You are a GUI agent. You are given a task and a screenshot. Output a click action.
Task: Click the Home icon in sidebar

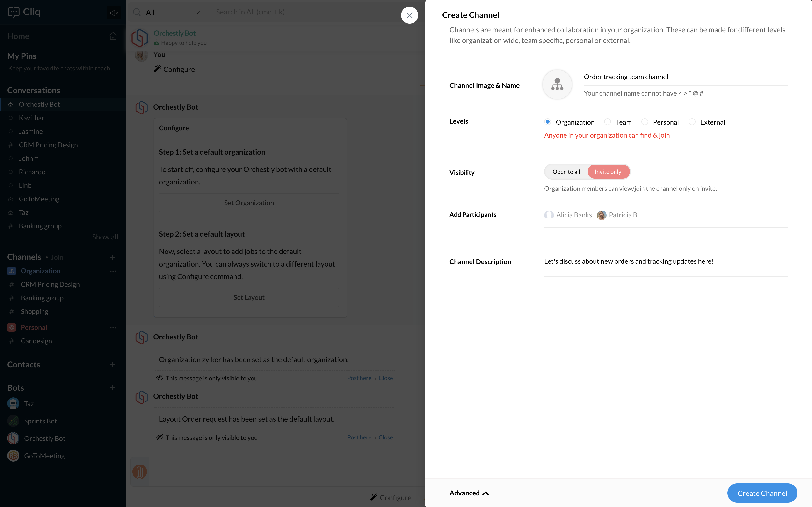point(113,36)
